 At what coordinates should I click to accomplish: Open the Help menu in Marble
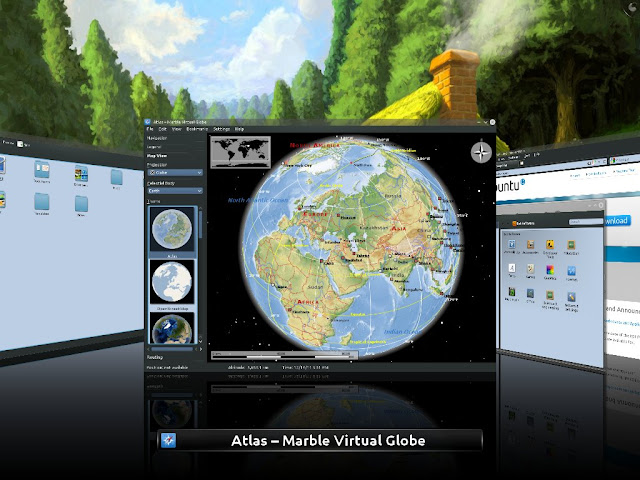[x=239, y=129]
